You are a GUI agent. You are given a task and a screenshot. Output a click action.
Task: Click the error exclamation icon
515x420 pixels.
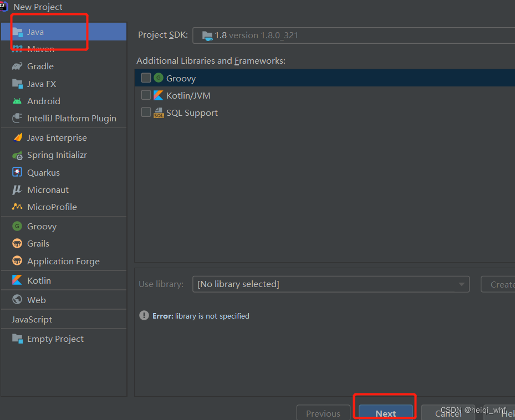[144, 316]
